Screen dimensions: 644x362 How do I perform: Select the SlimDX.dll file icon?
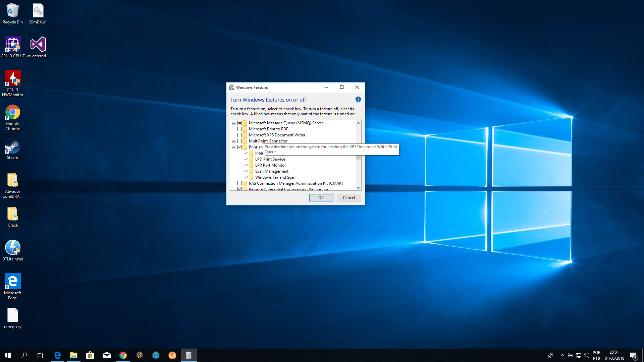38,14
